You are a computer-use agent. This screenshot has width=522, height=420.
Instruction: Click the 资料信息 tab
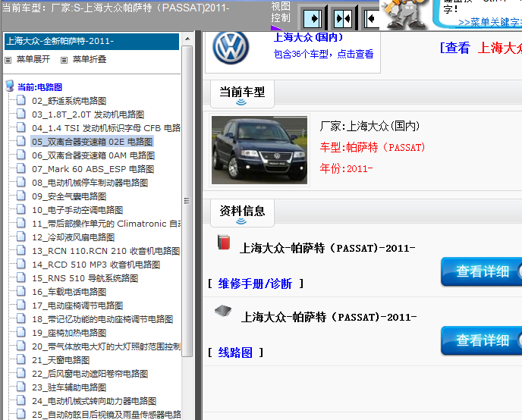click(242, 213)
